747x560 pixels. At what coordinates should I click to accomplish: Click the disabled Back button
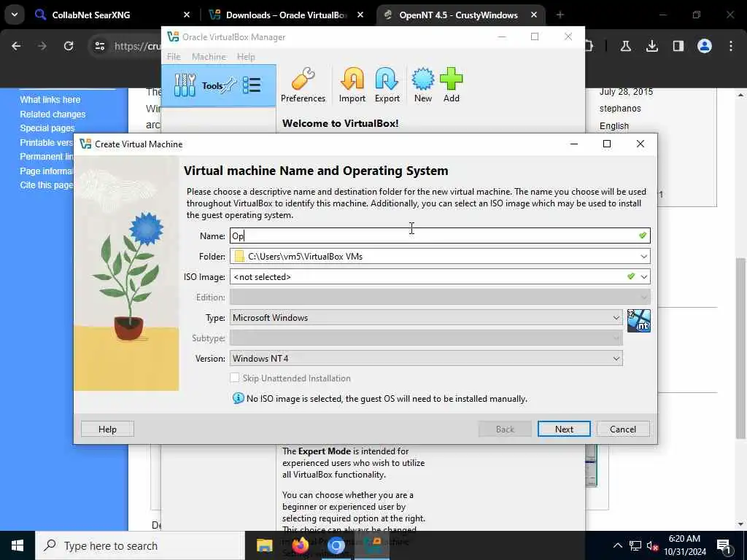point(505,429)
